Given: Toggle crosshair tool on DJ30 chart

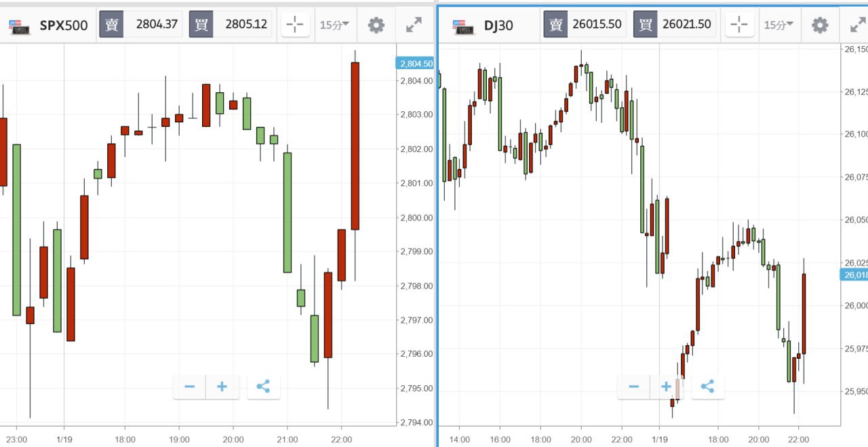Looking at the screenshot, I should click(x=740, y=25).
